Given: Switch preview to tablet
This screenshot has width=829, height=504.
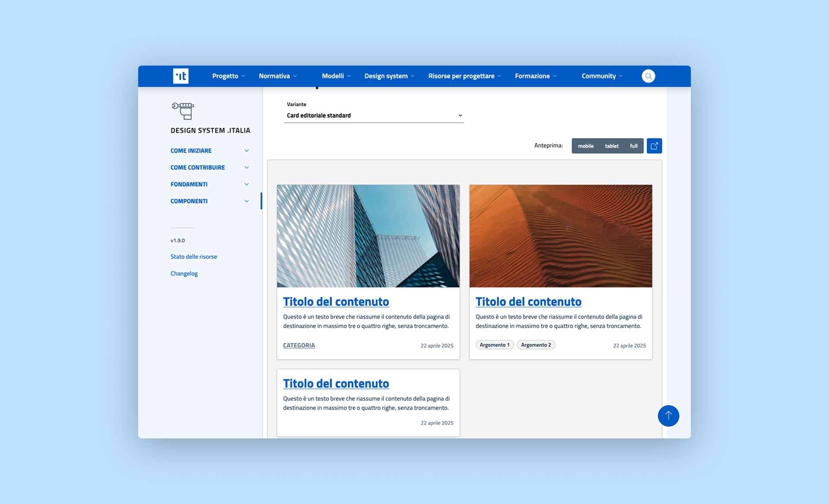Looking at the screenshot, I should coord(611,146).
